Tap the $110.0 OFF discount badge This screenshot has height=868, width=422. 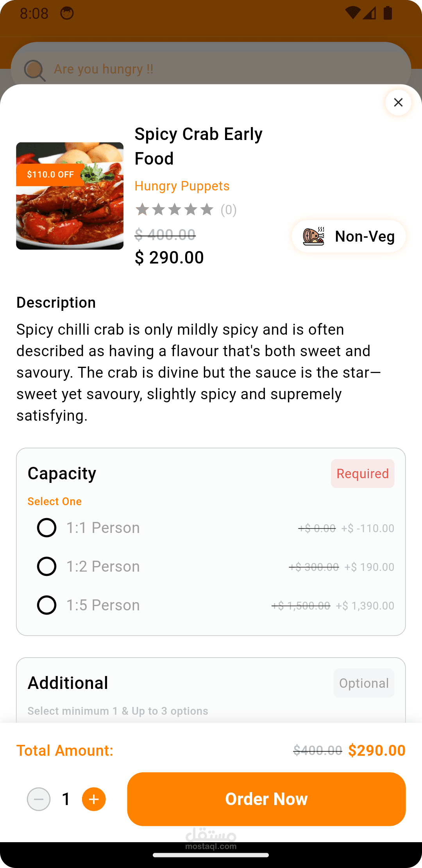50,174
